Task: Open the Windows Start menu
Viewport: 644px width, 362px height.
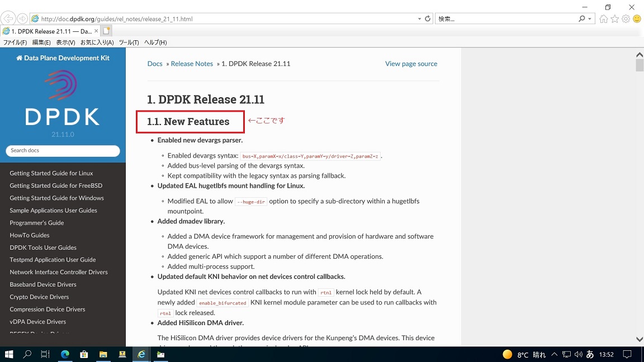Action: 8,354
